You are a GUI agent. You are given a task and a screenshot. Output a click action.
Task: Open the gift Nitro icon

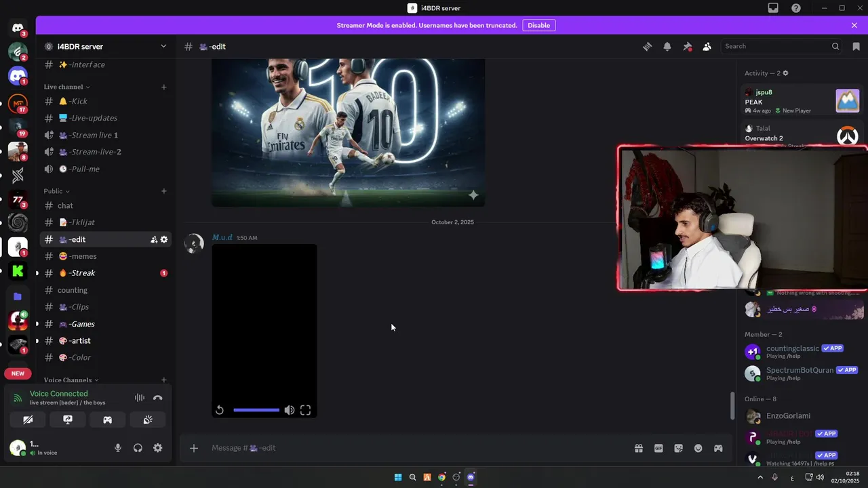pyautogui.click(x=639, y=448)
